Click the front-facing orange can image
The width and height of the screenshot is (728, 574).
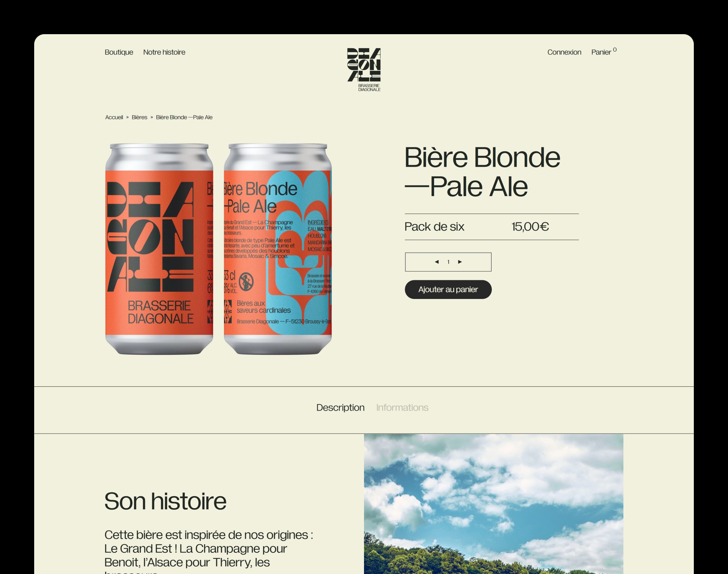tap(159, 249)
